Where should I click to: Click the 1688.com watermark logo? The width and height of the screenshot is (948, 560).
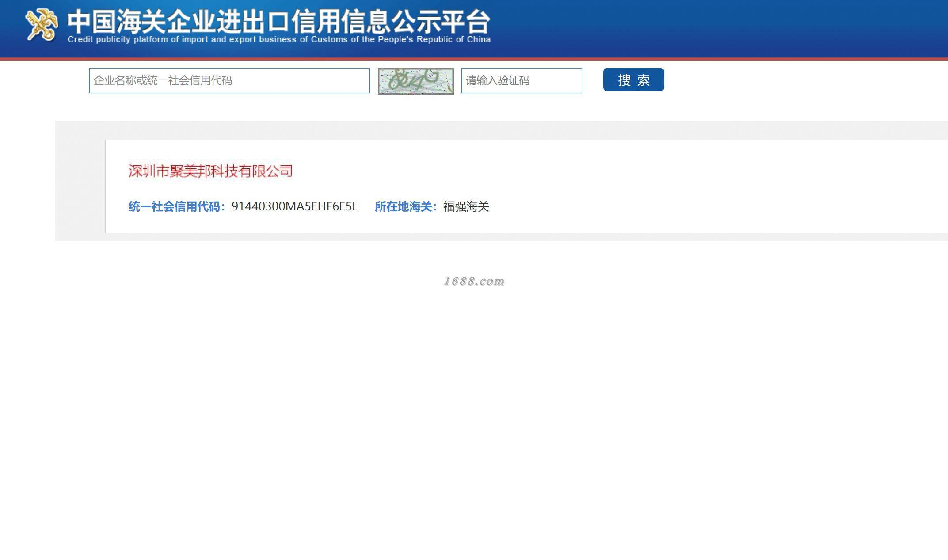[x=474, y=281]
